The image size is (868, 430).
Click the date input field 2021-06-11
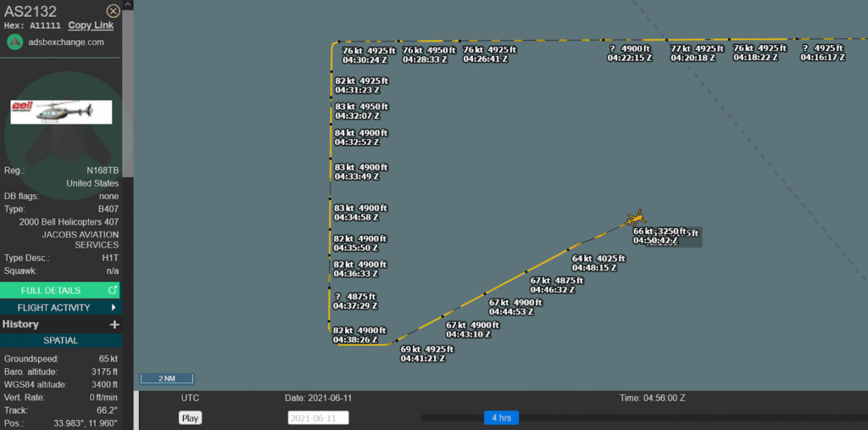tap(318, 417)
